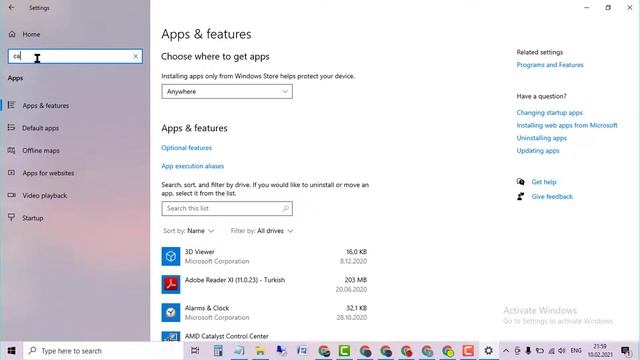Select the AMD Catalyst Control Center entry
640x360 pixels.
[264, 336]
